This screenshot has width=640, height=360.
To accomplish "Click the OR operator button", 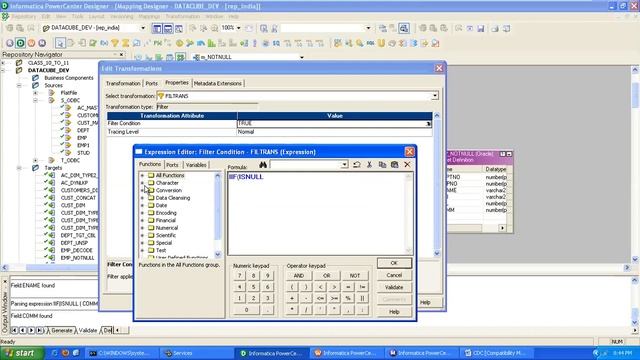I will click(x=327, y=276).
